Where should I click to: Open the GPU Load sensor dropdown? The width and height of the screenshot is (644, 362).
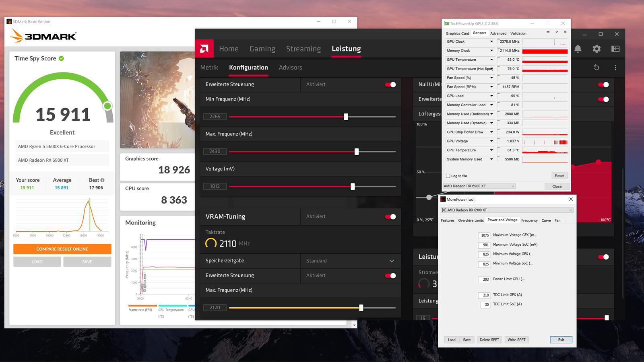coord(491,96)
